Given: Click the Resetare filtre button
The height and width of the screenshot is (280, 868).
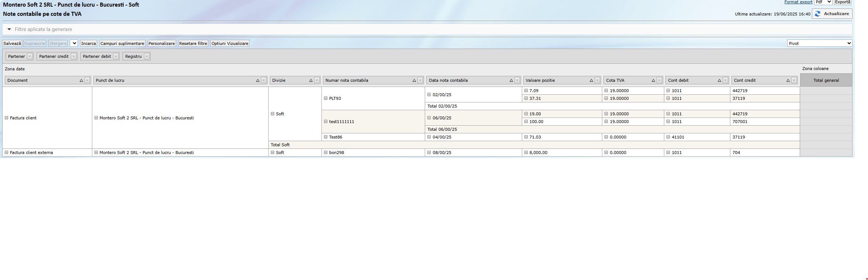Looking at the screenshot, I should [193, 43].
